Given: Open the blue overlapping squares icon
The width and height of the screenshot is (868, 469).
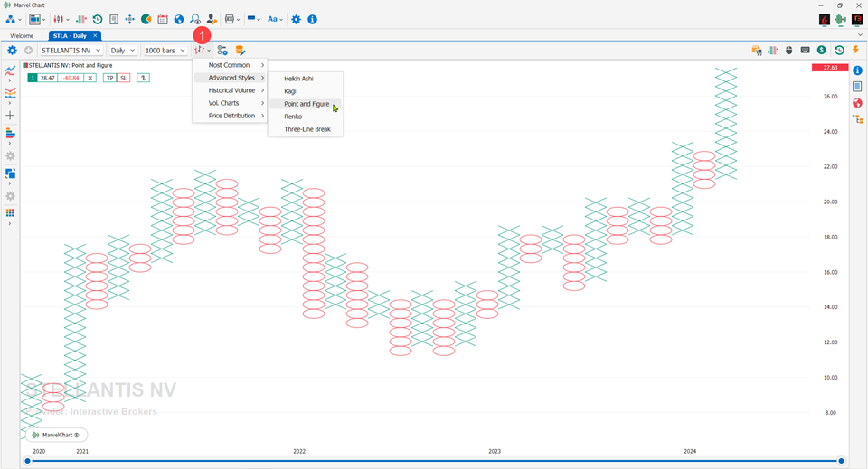Looking at the screenshot, I should (10, 174).
